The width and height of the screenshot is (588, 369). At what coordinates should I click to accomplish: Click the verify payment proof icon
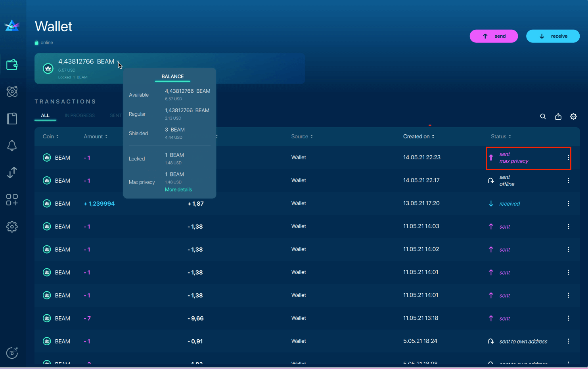pyautogui.click(x=573, y=117)
